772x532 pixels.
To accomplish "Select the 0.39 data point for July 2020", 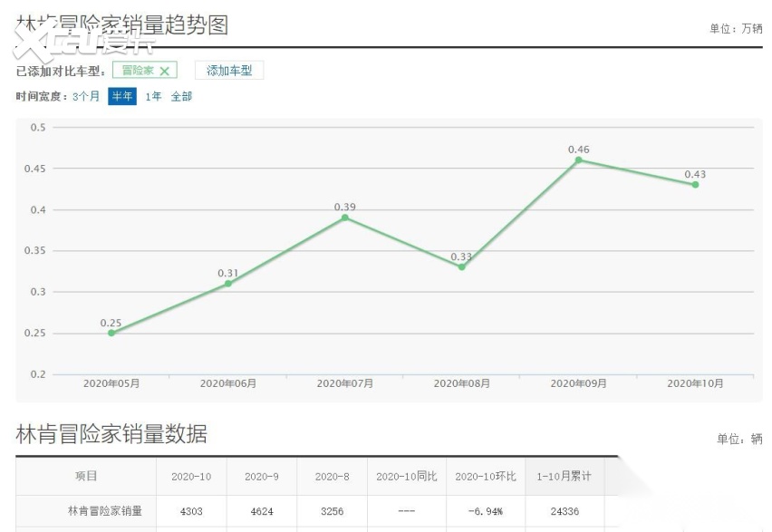I will tap(344, 218).
